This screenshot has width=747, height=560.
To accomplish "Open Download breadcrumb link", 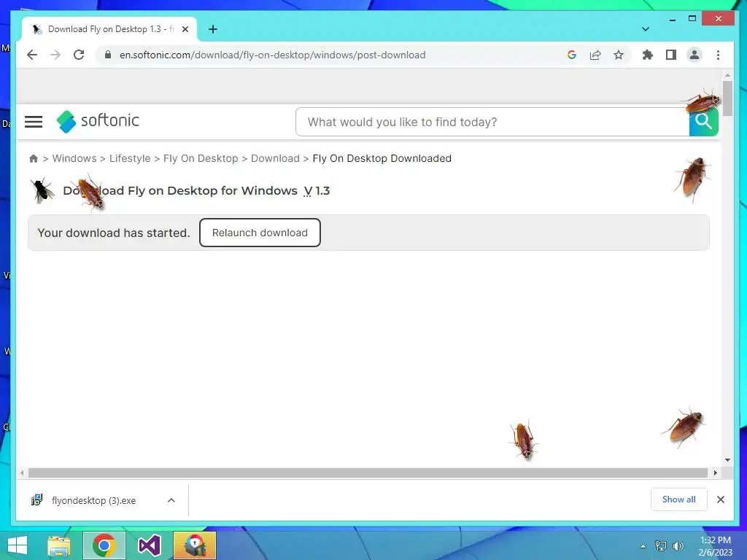I will (275, 158).
